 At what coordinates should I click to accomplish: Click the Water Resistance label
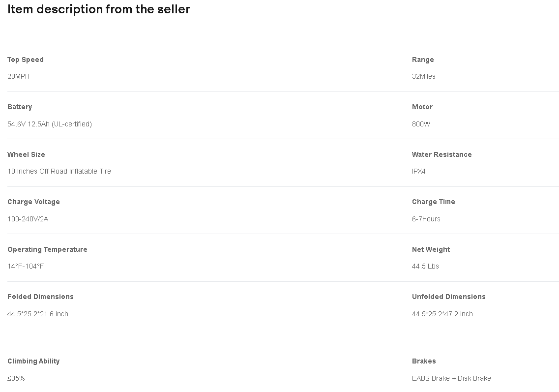(x=441, y=154)
